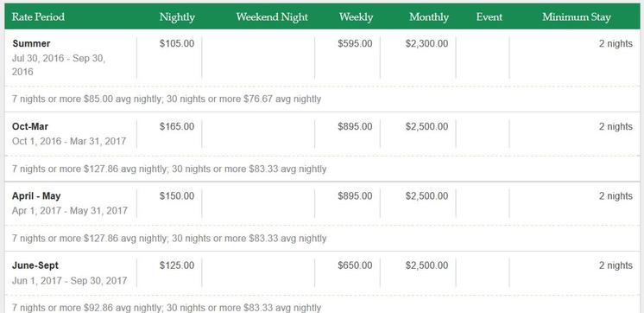
Task: Select the Event column header
Action: tap(489, 17)
